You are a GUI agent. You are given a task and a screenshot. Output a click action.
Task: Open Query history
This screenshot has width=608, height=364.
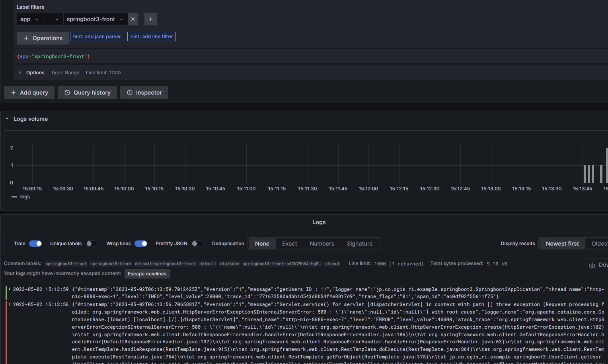point(87,93)
